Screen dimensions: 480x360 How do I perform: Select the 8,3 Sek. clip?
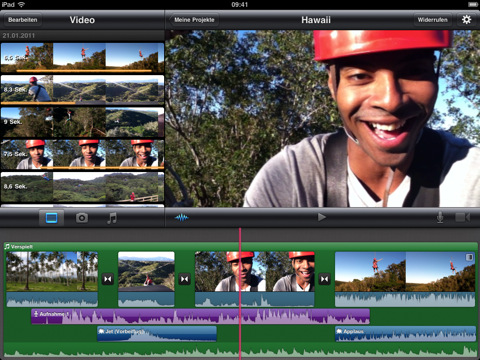coord(82,89)
